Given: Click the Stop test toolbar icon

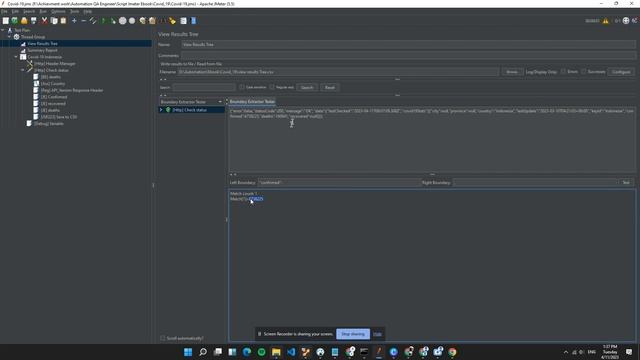Looking at the screenshot, I should click(122, 21).
